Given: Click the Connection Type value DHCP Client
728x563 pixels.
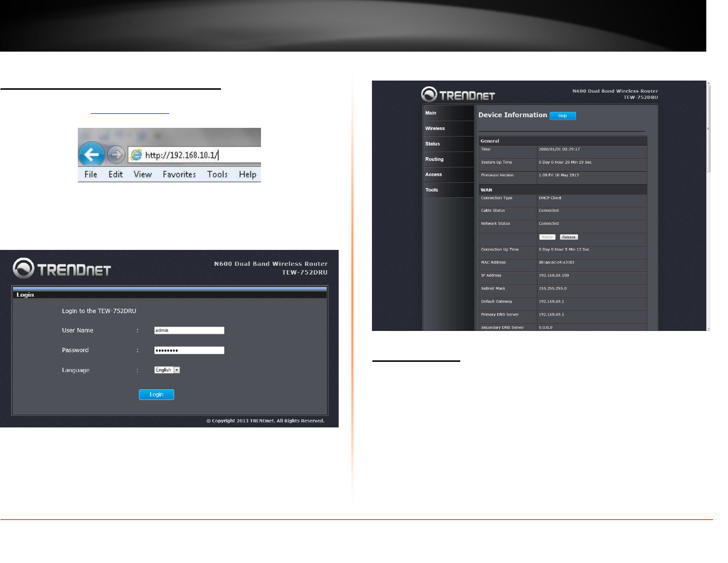Looking at the screenshot, I should pos(550,198).
